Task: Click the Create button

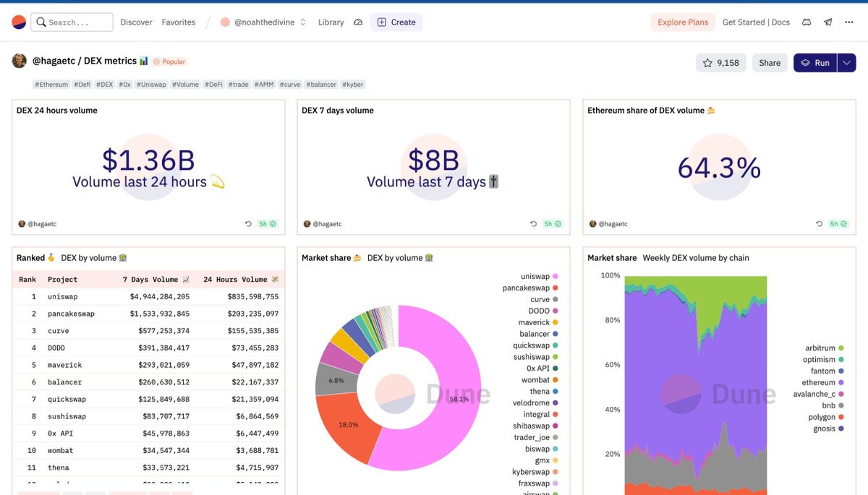Action: [396, 22]
